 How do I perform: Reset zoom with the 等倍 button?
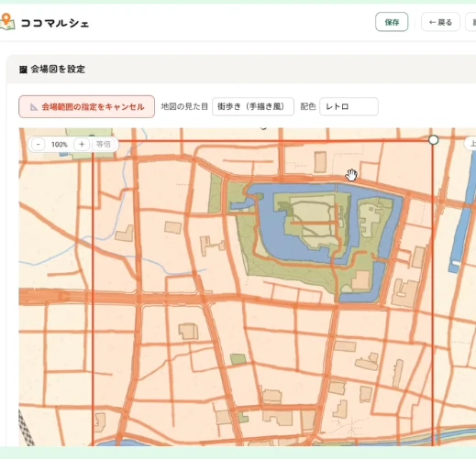(104, 144)
